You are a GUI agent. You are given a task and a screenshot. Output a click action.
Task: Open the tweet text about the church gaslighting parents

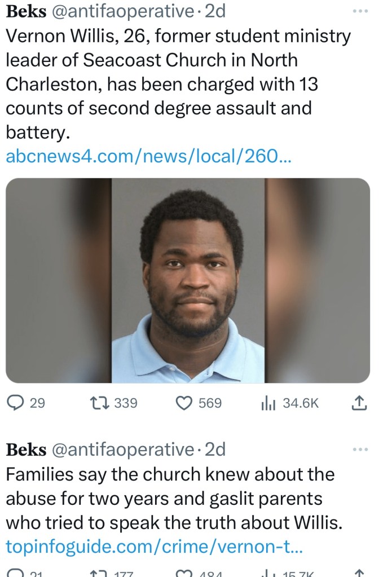click(x=174, y=498)
